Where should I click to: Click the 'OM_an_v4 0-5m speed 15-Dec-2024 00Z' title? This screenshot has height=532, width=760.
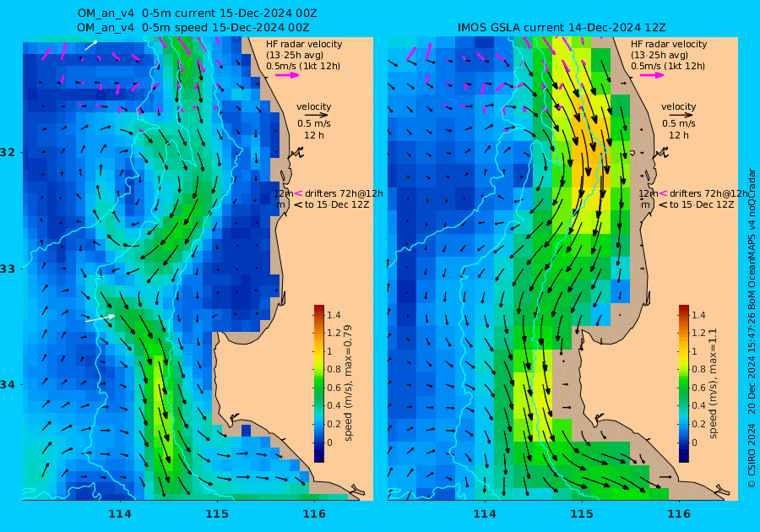point(193,28)
